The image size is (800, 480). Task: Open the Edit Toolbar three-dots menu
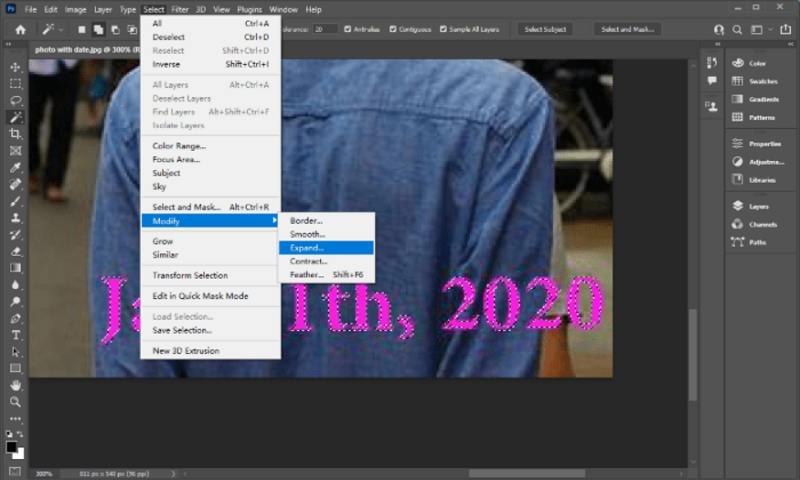point(15,419)
